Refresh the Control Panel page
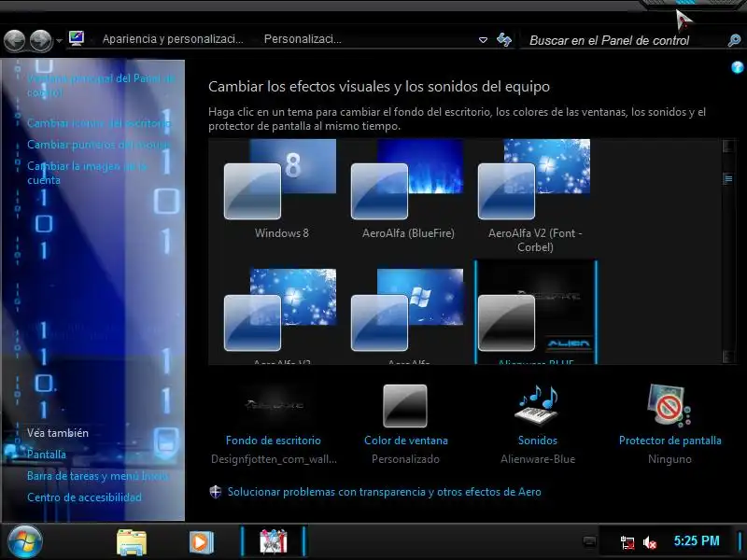This screenshot has width=747, height=560. point(504,39)
